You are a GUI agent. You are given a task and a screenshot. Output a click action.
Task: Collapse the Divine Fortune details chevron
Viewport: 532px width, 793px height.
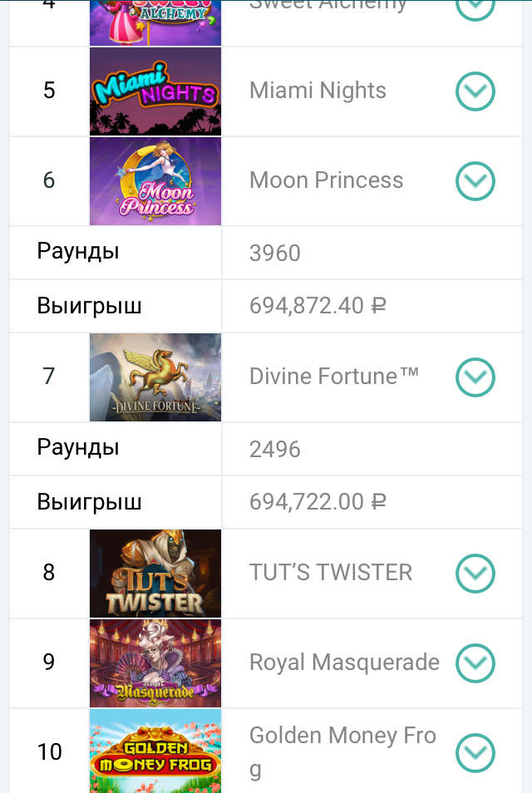pos(475,377)
